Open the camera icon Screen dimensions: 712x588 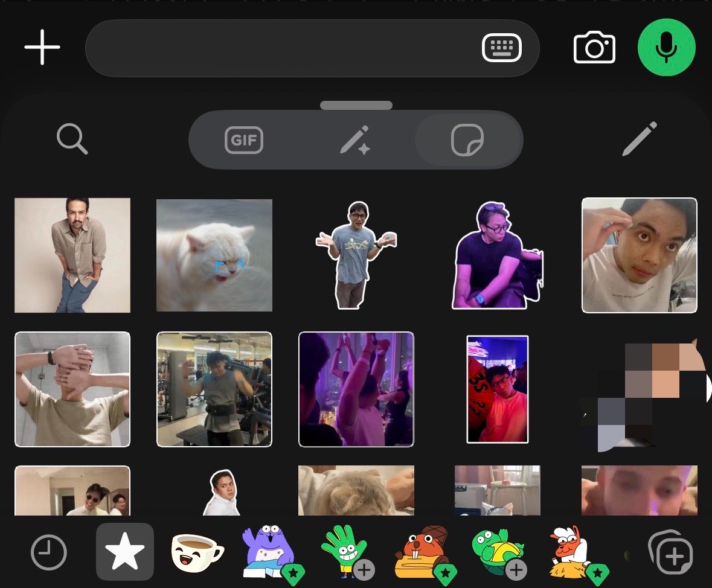(x=594, y=48)
